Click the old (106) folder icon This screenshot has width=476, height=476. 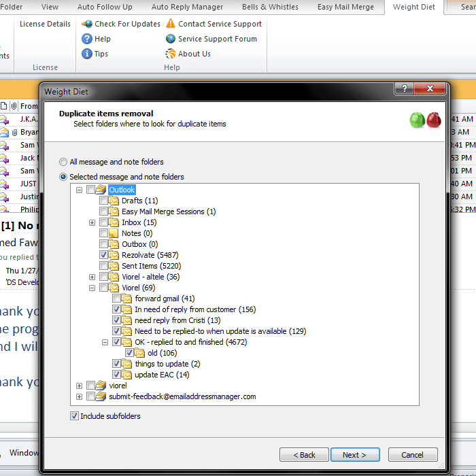tap(140, 353)
